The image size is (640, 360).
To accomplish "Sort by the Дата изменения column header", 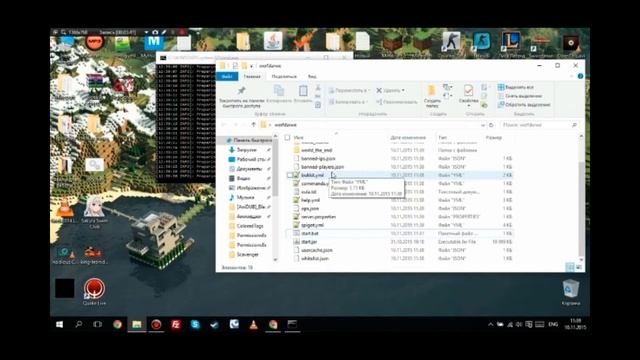I will (x=408, y=138).
